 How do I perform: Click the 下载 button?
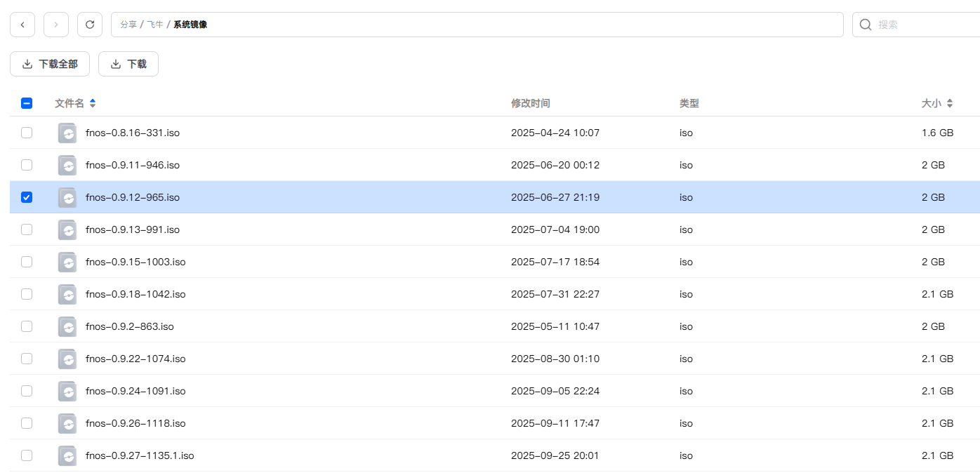128,64
